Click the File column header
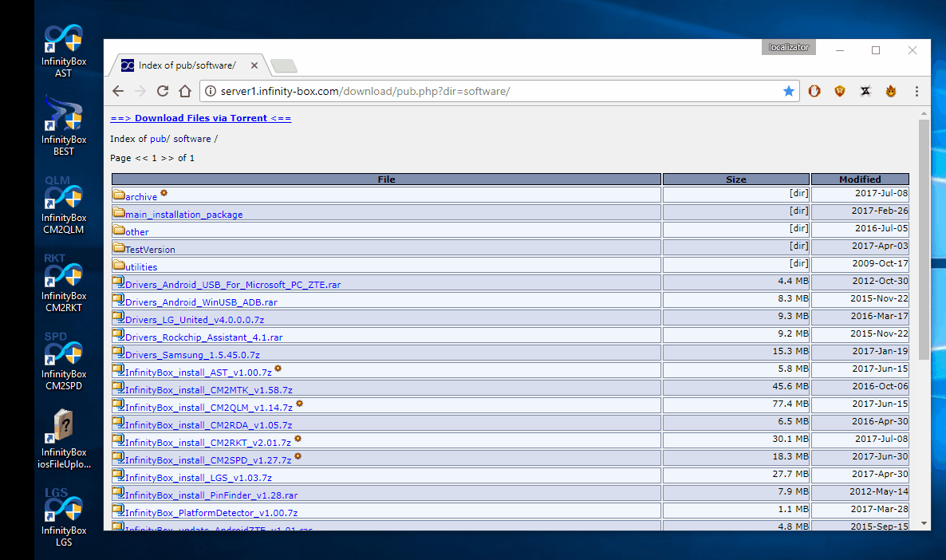Image resolution: width=946 pixels, height=560 pixels. coord(386,179)
